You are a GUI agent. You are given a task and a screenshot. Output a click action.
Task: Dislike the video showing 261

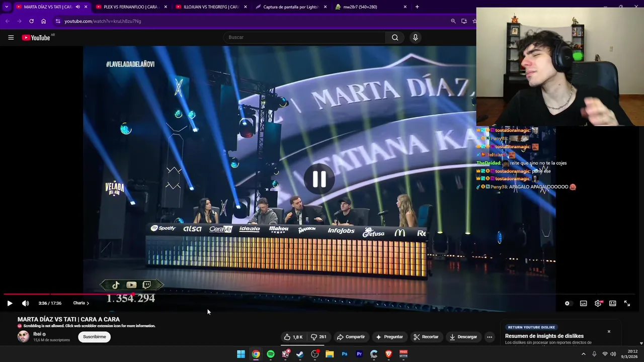coord(318,337)
